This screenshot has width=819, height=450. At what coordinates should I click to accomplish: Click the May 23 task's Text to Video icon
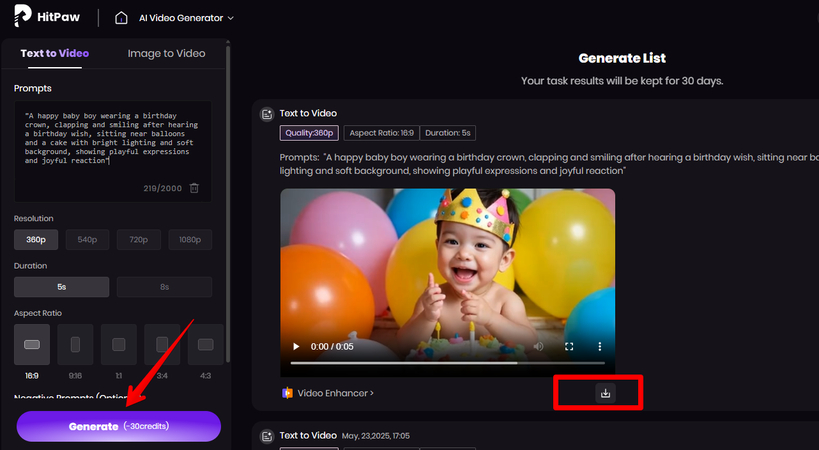pyautogui.click(x=267, y=436)
